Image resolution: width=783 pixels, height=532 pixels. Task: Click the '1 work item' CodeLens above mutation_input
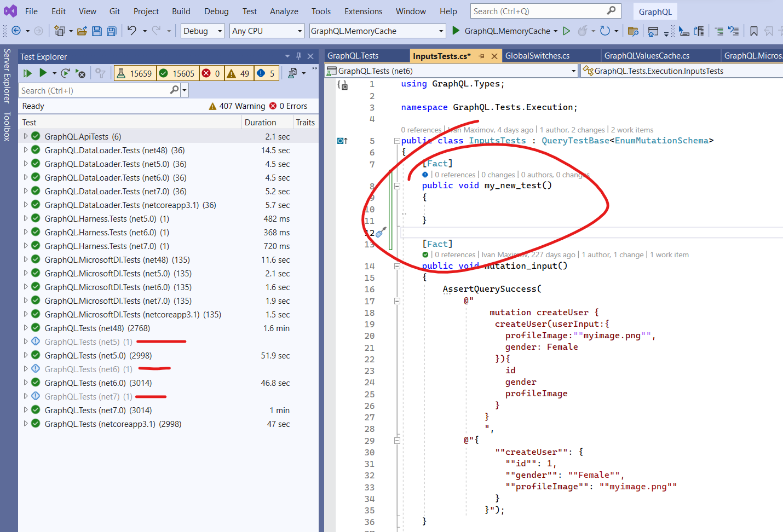click(669, 255)
